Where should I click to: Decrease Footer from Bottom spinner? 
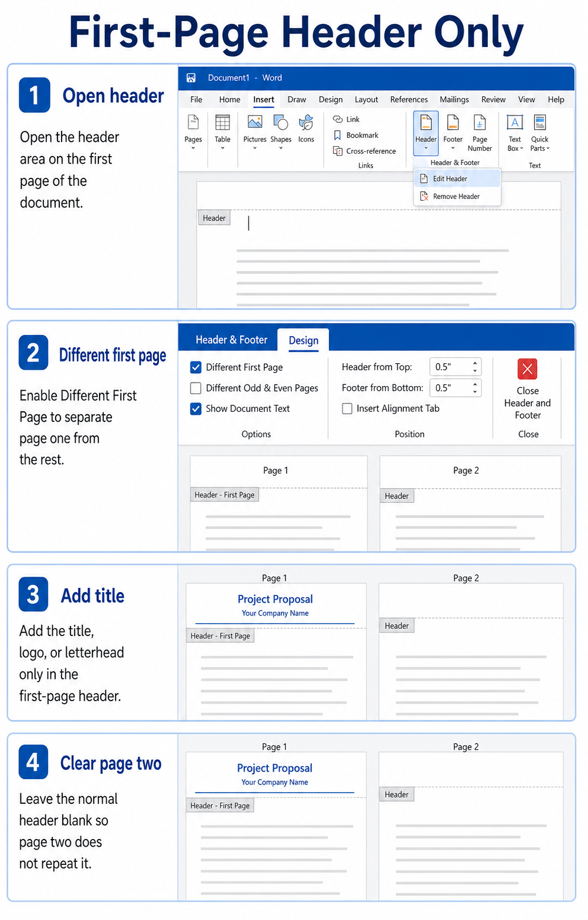(475, 393)
